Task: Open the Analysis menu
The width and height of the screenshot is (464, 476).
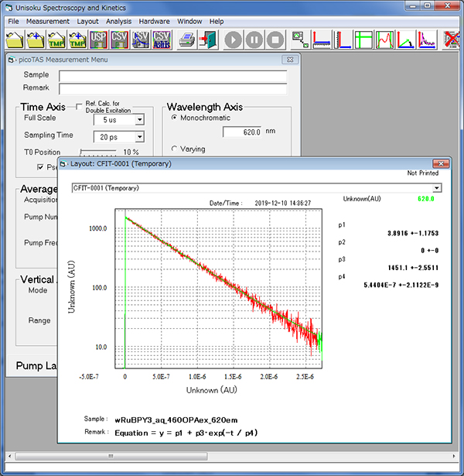Action: tap(118, 21)
